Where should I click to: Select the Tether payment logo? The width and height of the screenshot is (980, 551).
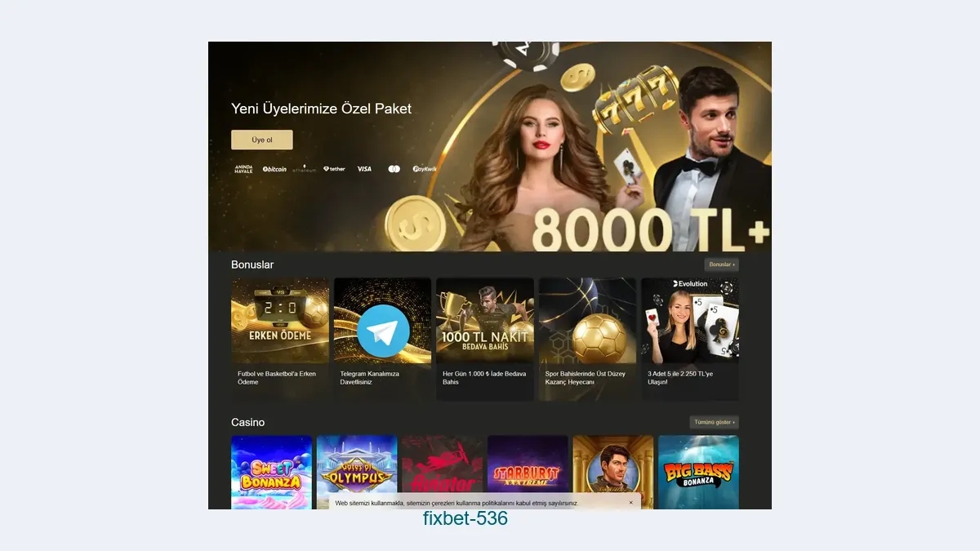[x=334, y=169]
